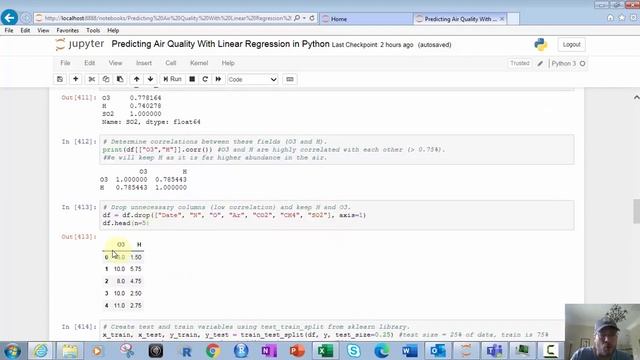Image resolution: width=640 pixels, height=360 pixels.
Task: Paste cells below icon in Jupyter toolbar
Action: point(120,79)
